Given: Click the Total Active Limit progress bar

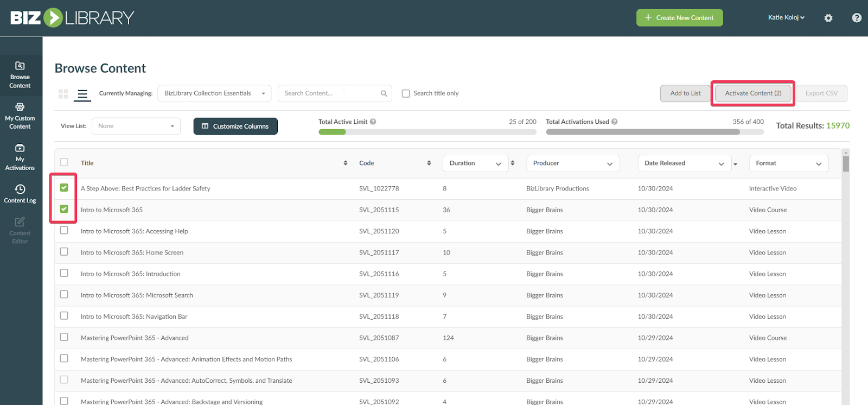Looking at the screenshot, I should tap(427, 132).
